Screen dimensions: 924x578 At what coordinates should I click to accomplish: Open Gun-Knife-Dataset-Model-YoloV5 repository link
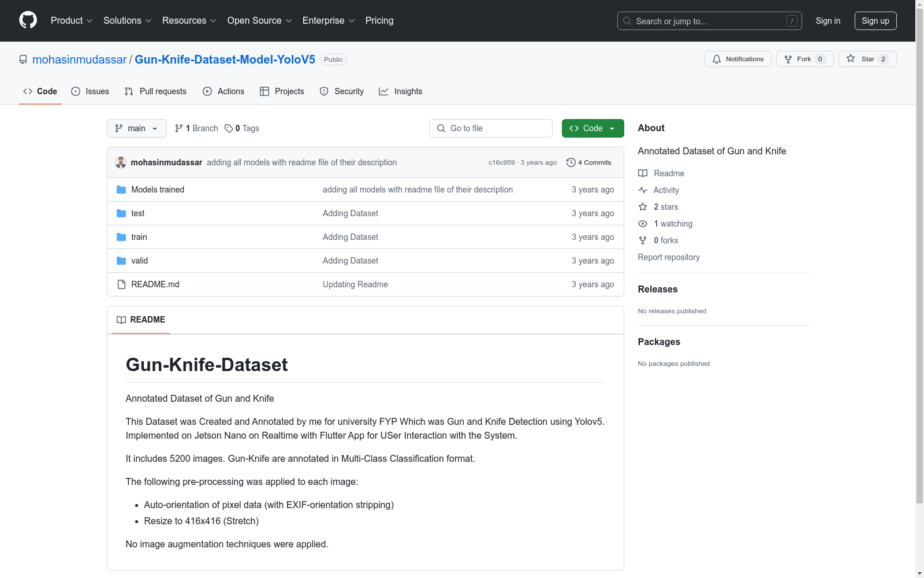225,60
